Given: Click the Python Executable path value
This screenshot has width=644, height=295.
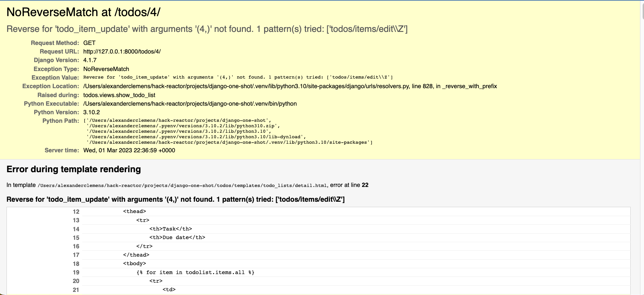Looking at the screenshot, I should pos(190,104).
